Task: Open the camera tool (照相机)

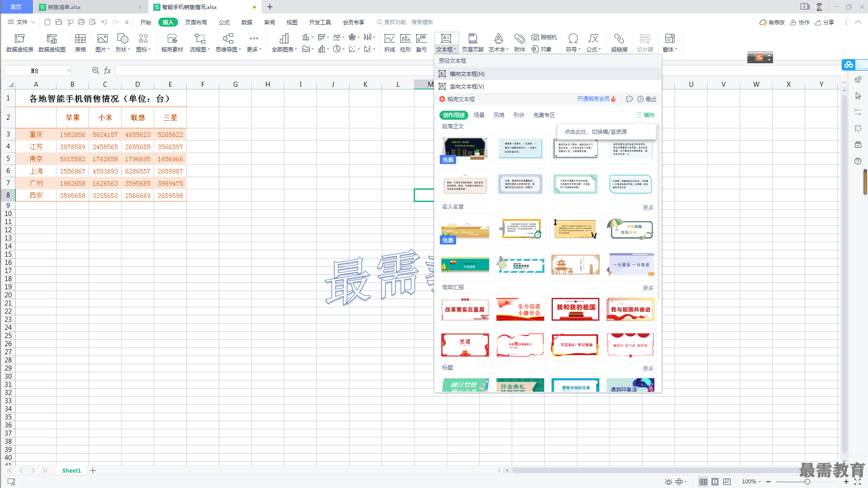Action: (544, 38)
